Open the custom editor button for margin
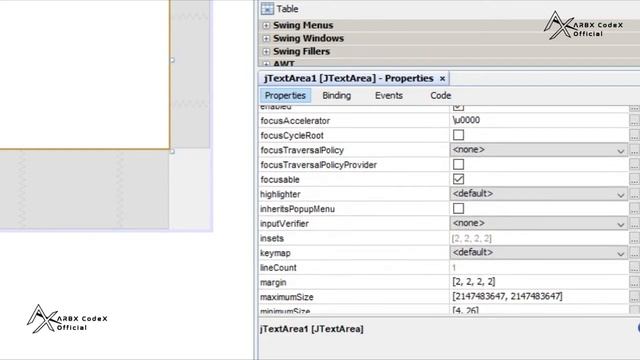This screenshot has width=640, height=360. (x=634, y=282)
